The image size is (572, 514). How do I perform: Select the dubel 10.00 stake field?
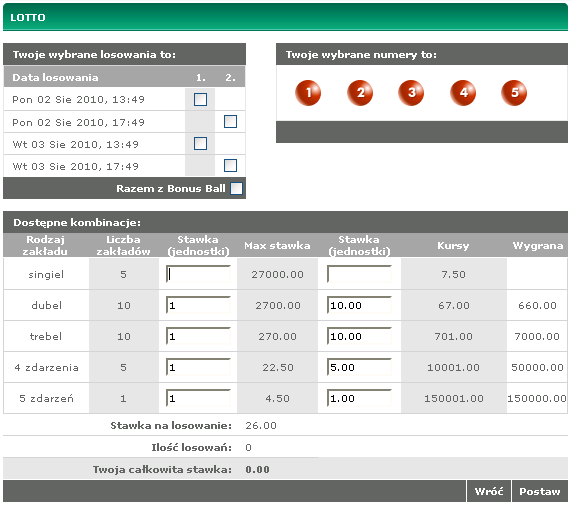tap(359, 305)
